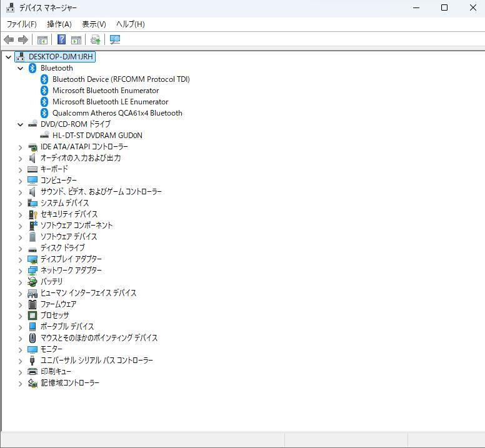Collapse the DESKTOP-DJM1JRH root node
The width and height of the screenshot is (485, 448).
[x=9, y=57]
